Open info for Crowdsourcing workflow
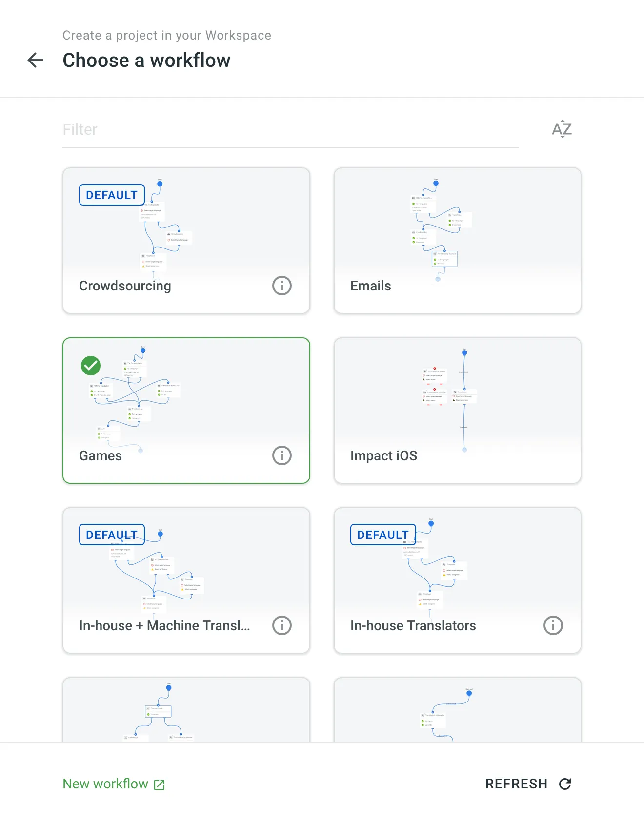This screenshot has height=826, width=644. pos(282,286)
